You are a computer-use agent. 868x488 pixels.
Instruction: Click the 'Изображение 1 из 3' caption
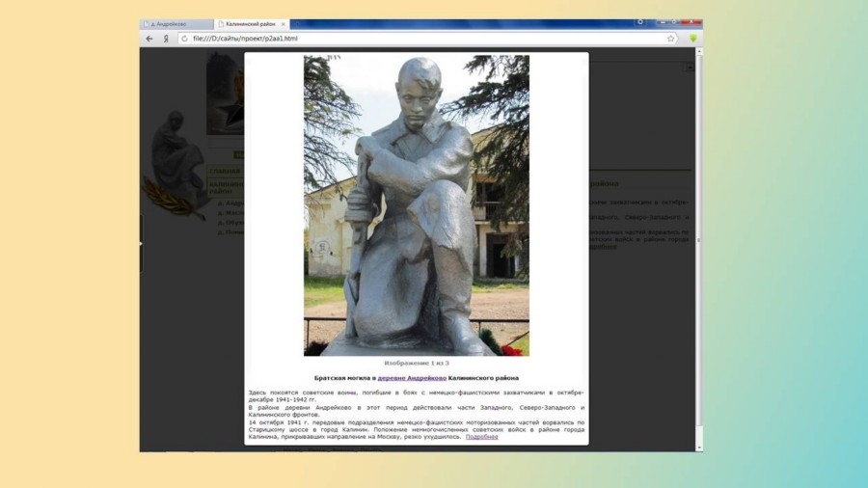[416, 363]
